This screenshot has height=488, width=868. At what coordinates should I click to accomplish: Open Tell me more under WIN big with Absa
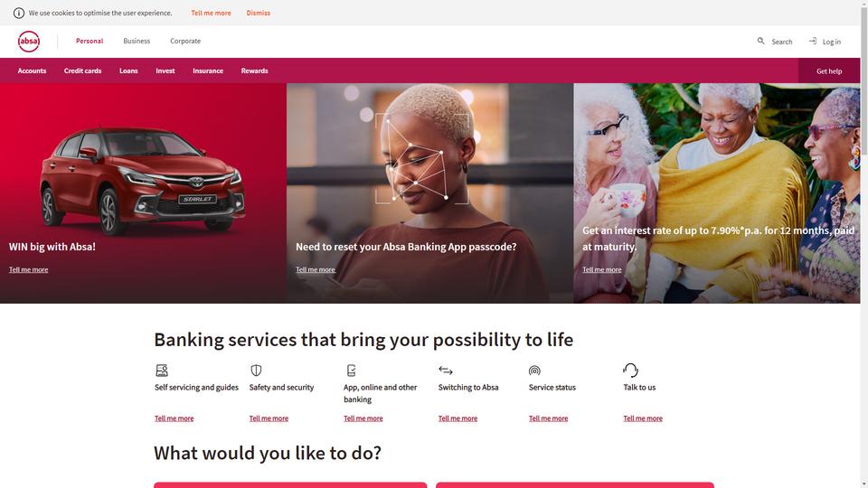(28, 269)
